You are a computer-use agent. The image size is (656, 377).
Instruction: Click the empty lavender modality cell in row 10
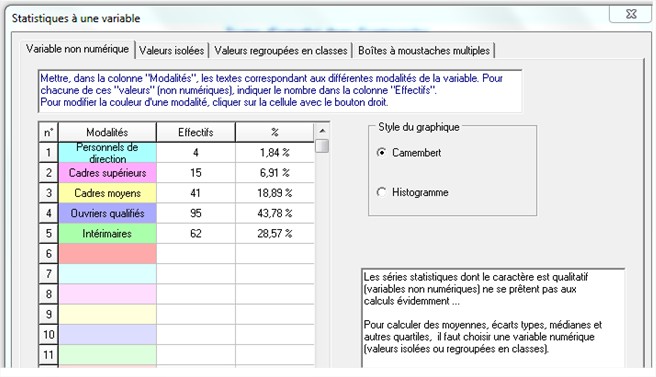pyautogui.click(x=108, y=334)
